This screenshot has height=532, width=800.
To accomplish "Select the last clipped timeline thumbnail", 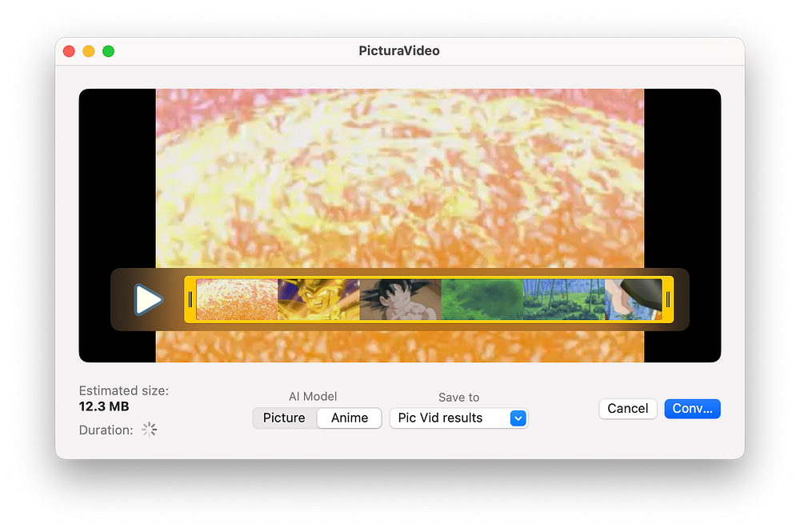I will [x=633, y=299].
